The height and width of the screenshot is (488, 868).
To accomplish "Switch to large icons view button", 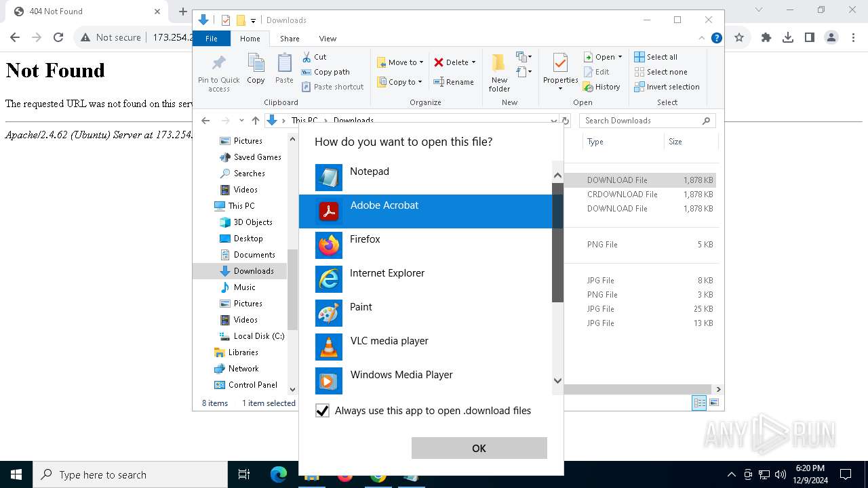I will (713, 403).
